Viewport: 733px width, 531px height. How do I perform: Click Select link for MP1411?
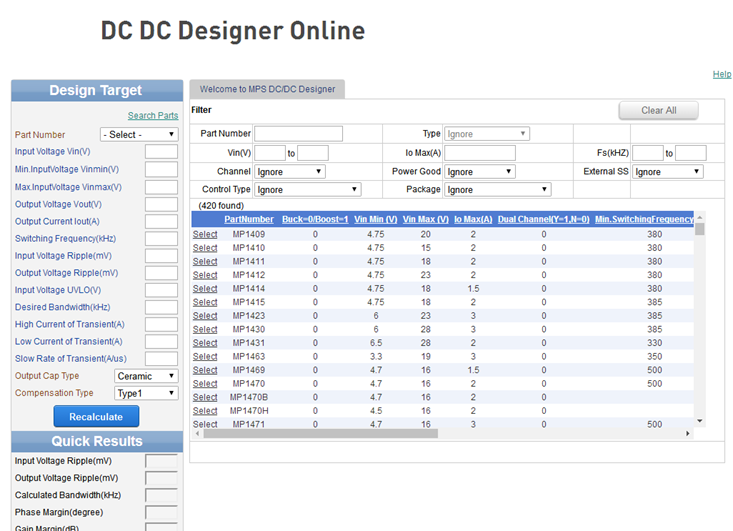point(205,261)
